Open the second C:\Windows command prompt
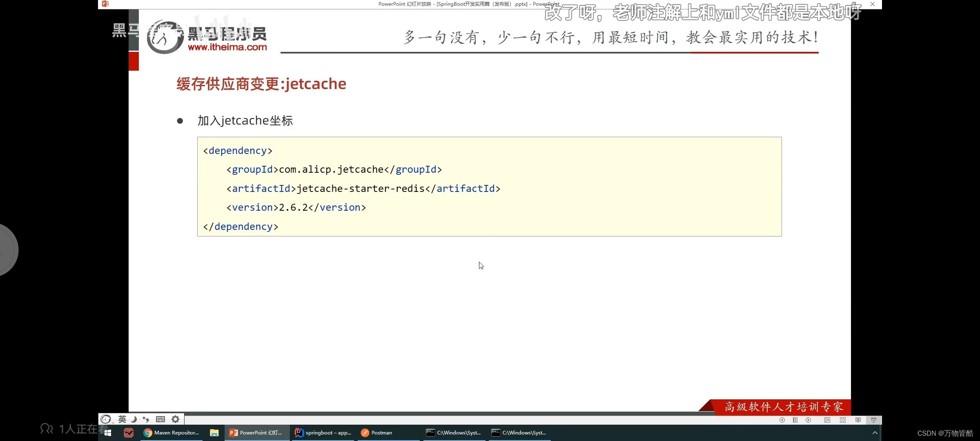980x441 pixels. (x=519, y=433)
